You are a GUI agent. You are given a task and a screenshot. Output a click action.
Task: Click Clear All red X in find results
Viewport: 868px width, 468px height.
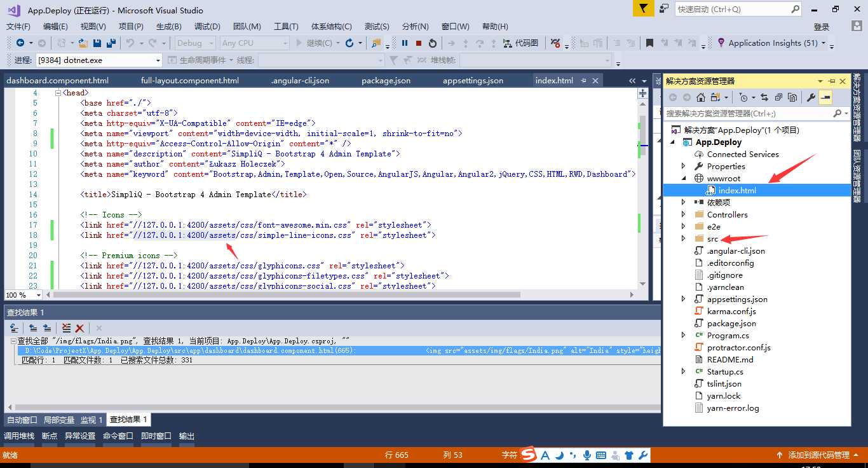[80, 328]
